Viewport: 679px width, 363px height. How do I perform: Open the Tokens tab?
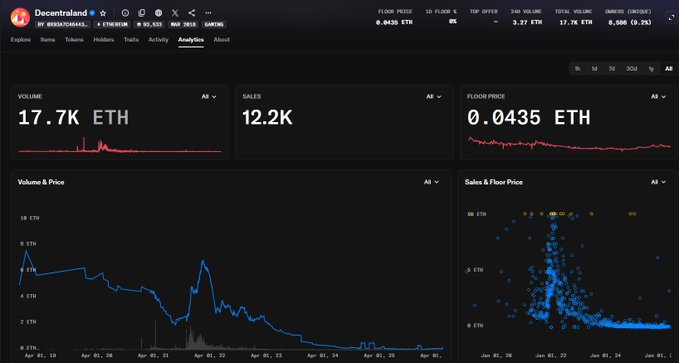click(x=74, y=39)
